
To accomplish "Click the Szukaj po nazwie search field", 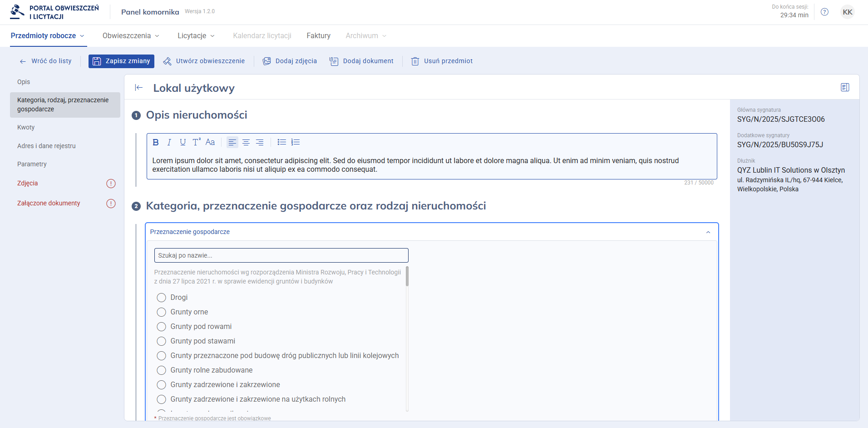I will coord(281,255).
